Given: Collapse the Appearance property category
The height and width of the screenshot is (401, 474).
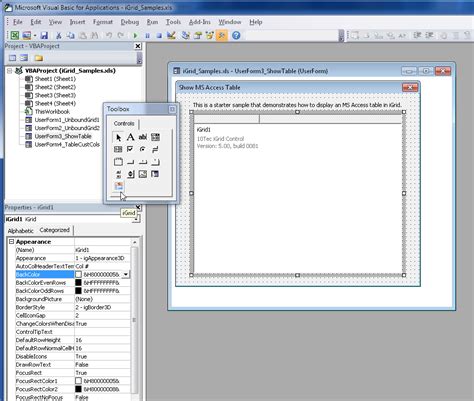Looking at the screenshot, I should pyautogui.click(x=11, y=242).
